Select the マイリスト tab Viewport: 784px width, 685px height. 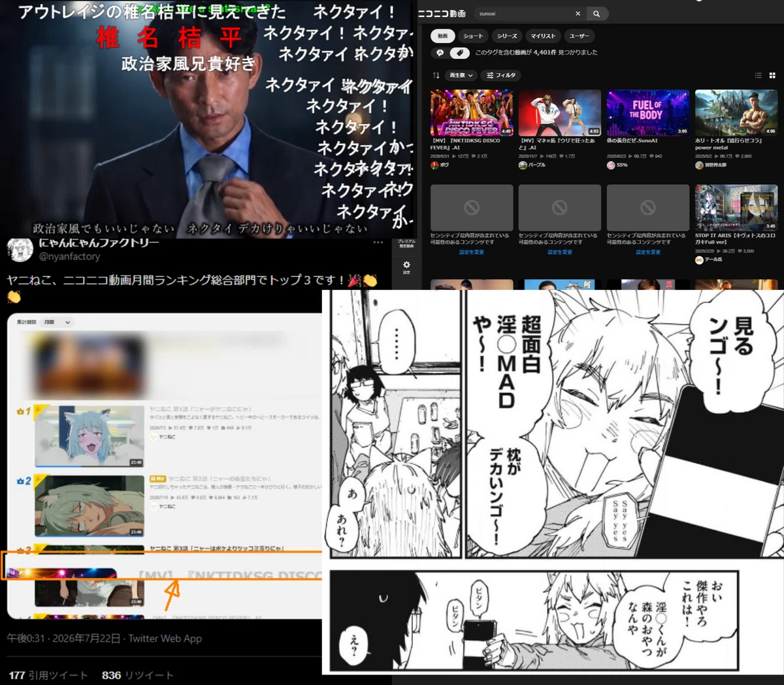pyautogui.click(x=543, y=36)
